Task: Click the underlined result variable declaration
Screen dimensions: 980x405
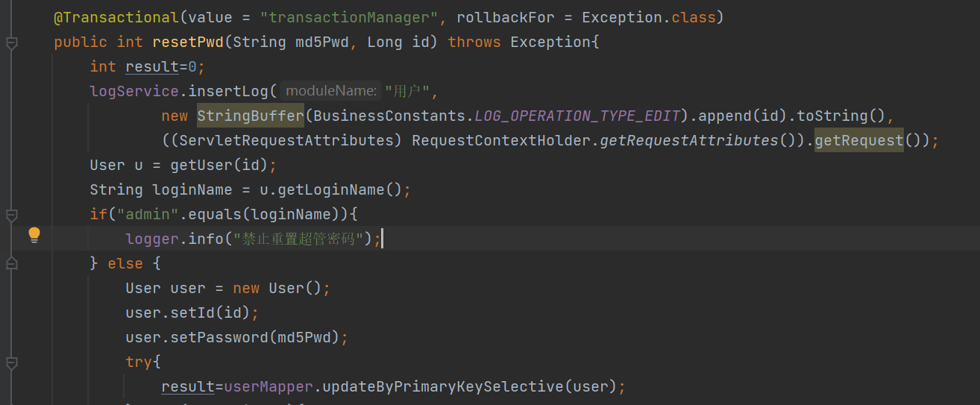Action: (x=152, y=66)
